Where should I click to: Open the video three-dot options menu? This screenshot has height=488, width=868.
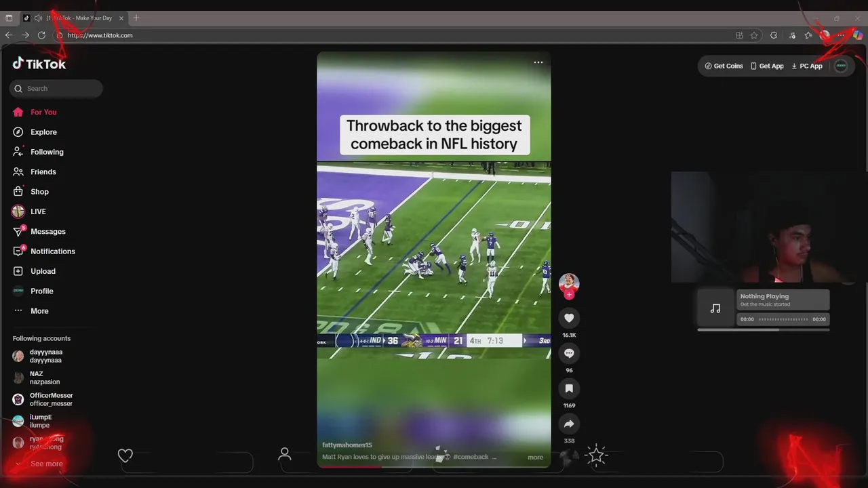pyautogui.click(x=538, y=62)
